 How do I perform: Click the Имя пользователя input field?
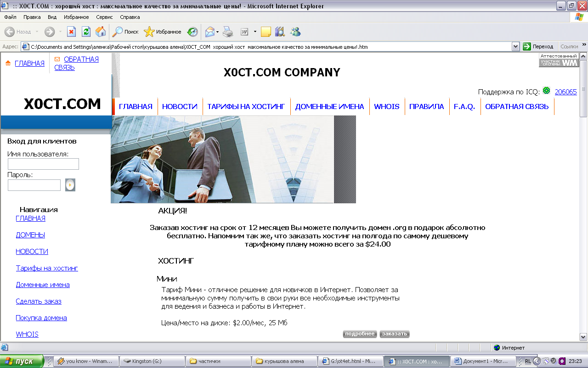point(43,164)
